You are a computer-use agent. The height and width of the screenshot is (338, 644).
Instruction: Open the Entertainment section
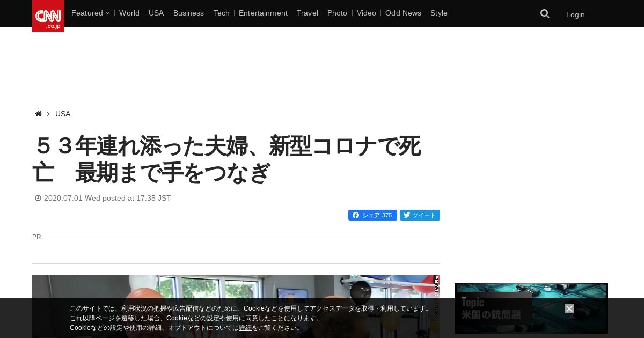(x=263, y=13)
